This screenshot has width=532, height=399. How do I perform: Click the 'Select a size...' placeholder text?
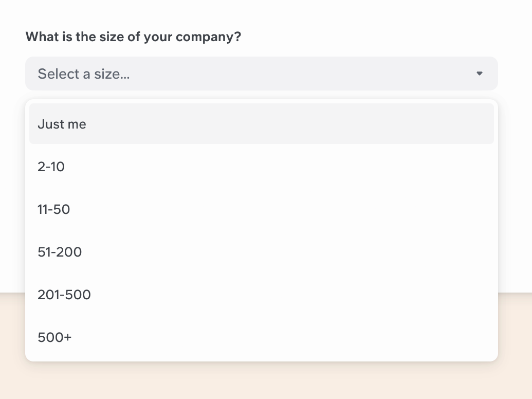pyautogui.click(x=83, y=74)
